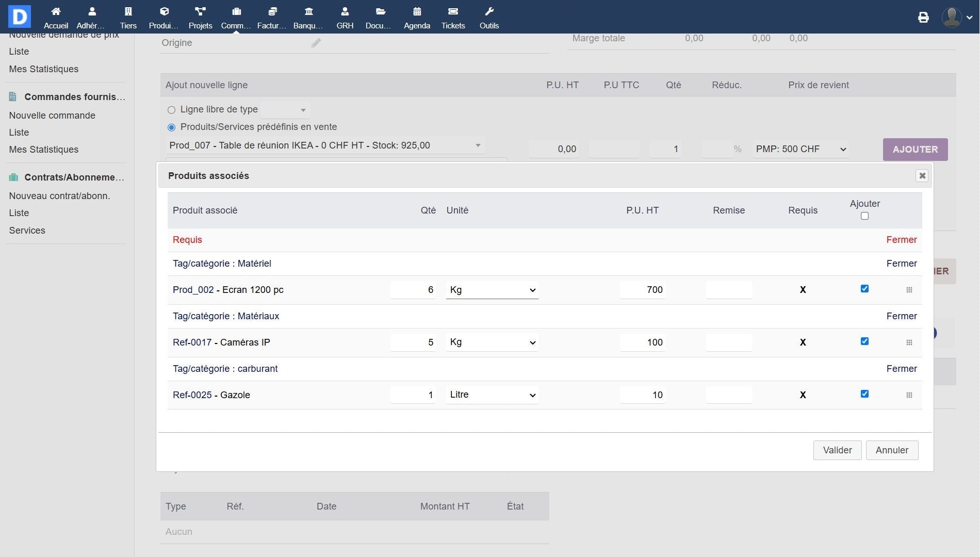Expand the PMP: 500 CHF dropdown
The image size is (980, 557).
click(800, 149)
